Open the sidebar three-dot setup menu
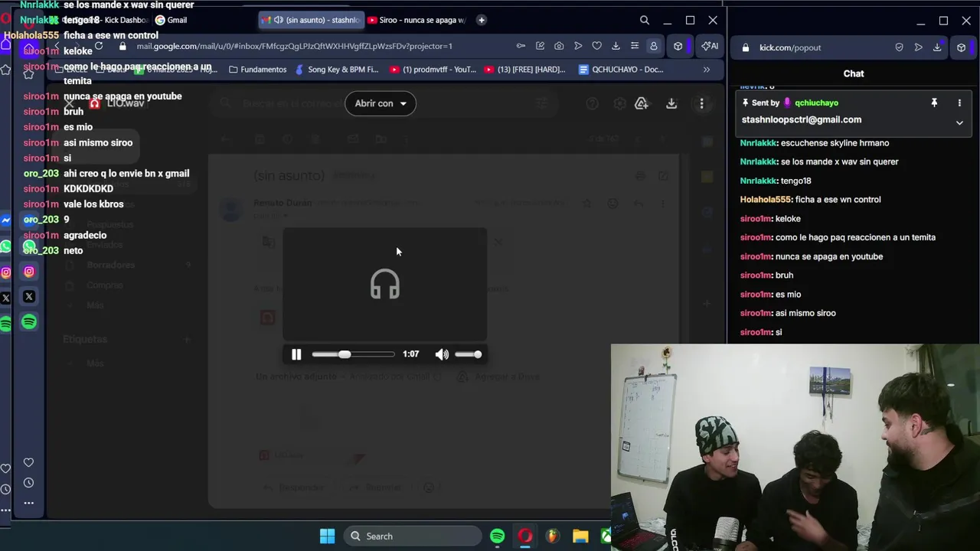This screenshot has height=551, width=980. (28, 503)
